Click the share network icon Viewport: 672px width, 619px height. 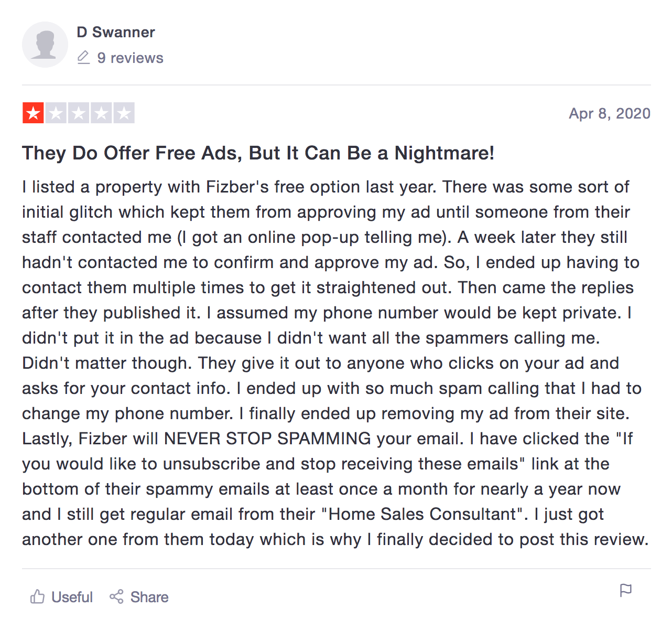116,596
